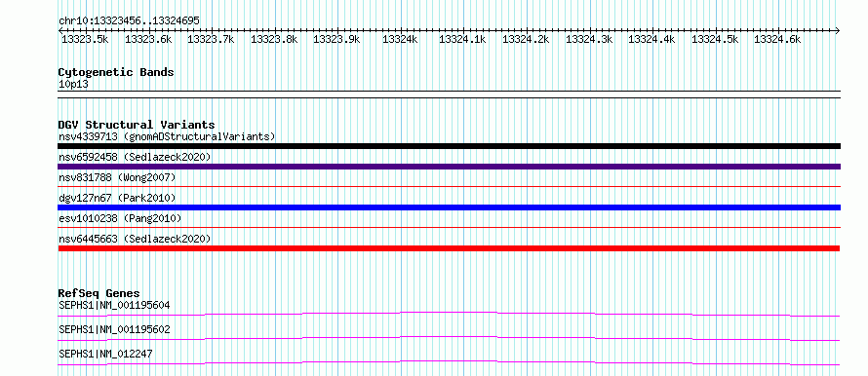Select the thick red nsv6445663 bar
This screenshot has width=868, height=376.
click(x=449, y=248)
